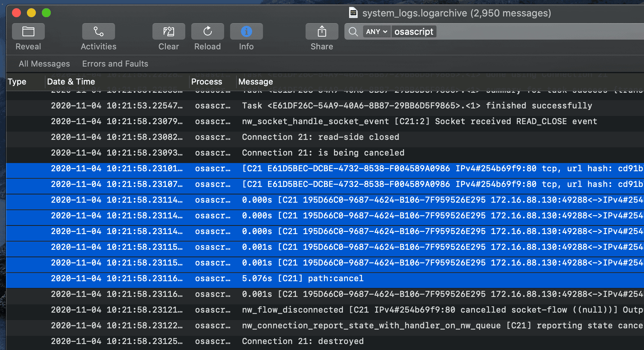644x350 pixels.
Task: Click the Reveal folder icon
Action: (x=28, y=31)
